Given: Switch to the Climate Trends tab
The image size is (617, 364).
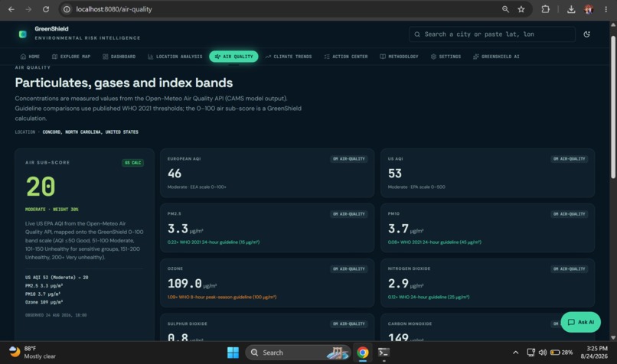Looking at the screenshot, I should click(289, 57).
